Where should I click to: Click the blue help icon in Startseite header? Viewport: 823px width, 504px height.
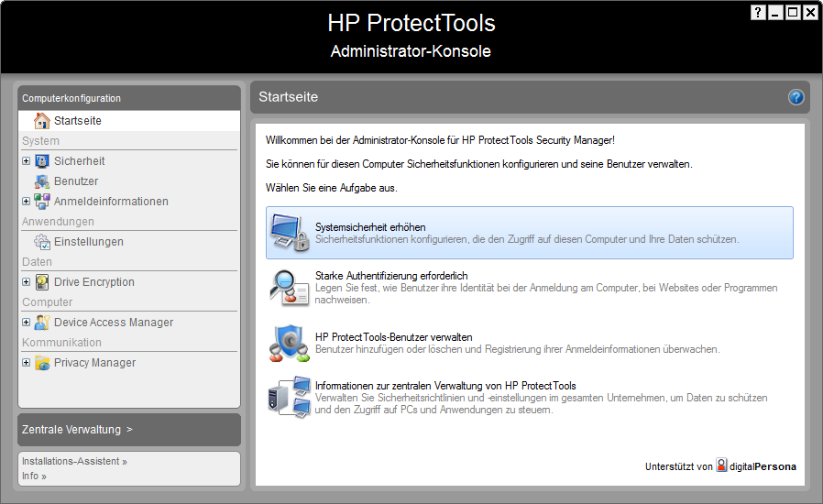pos(796,97)
